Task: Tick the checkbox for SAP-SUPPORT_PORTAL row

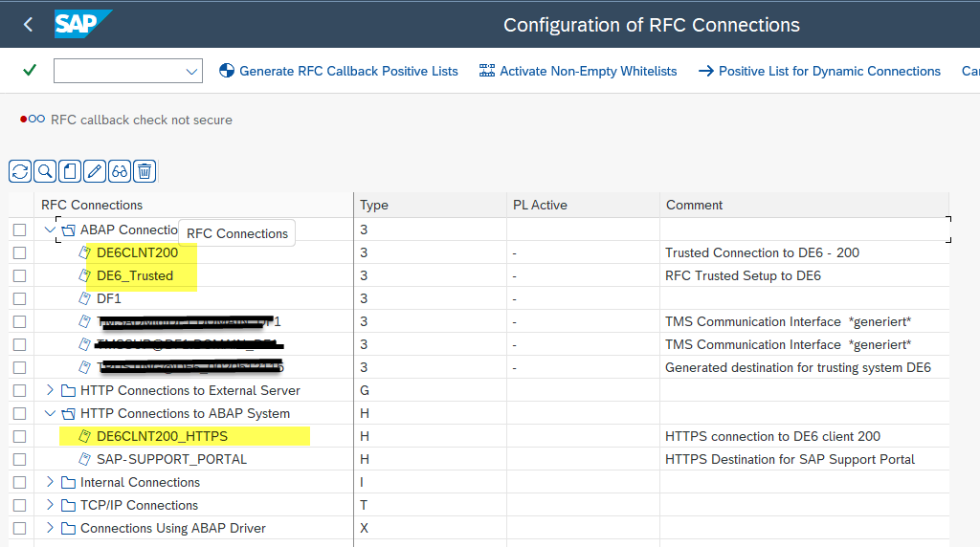Action: 19,460
